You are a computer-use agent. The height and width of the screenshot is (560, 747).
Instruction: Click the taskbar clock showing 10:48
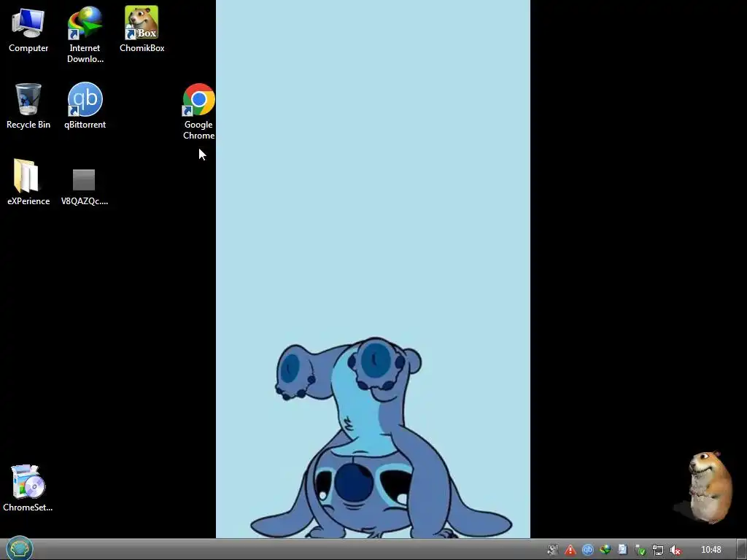click(x=711, y=550)
